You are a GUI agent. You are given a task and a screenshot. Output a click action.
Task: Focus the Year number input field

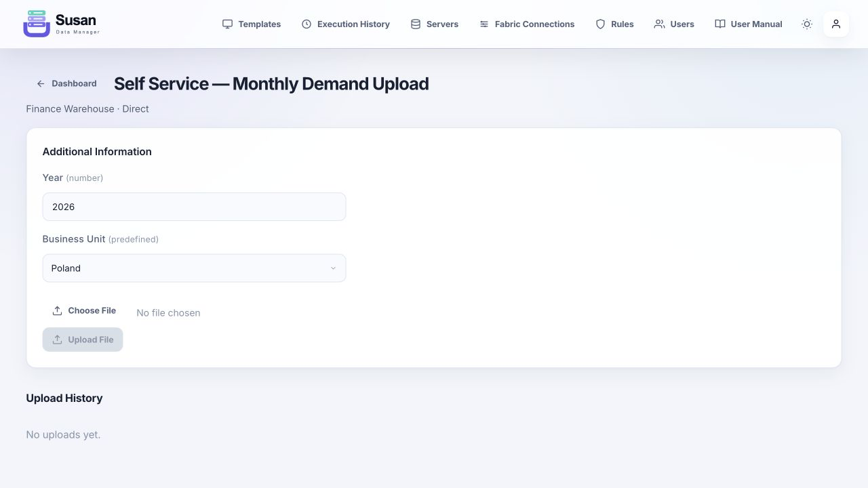[x=194, y=207]
